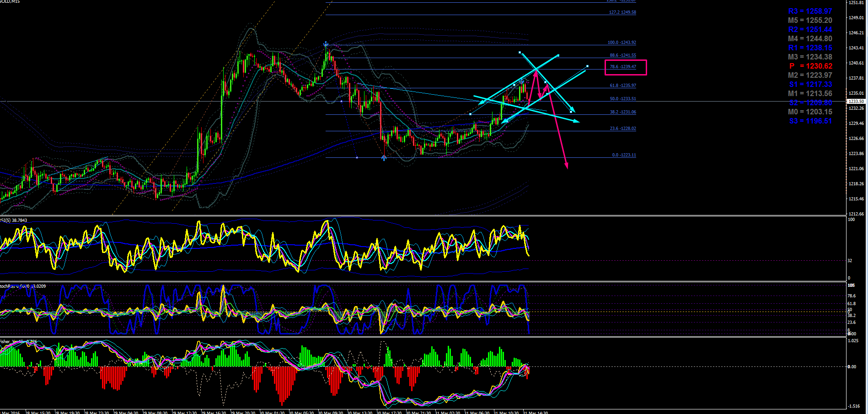Click the current price marker 1233.50
Viewport: 868px width, 414px height.
click(x=856, y=102)
